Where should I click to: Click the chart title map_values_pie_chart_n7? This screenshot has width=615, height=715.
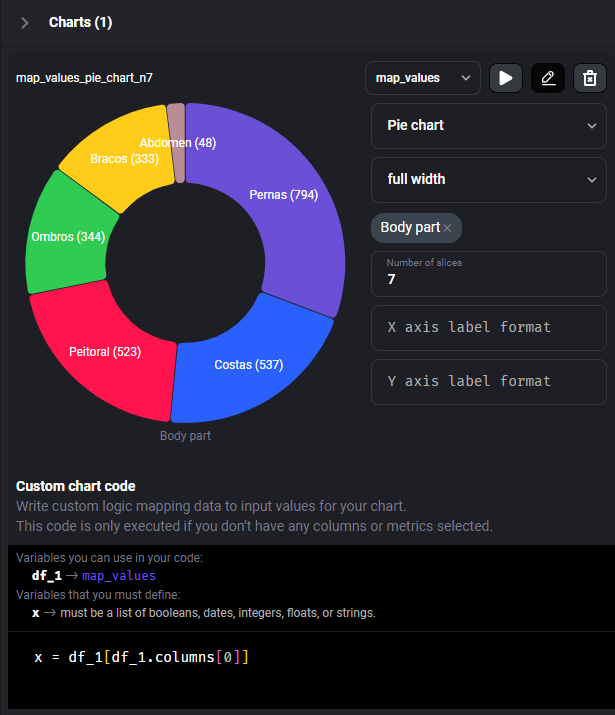84,77
